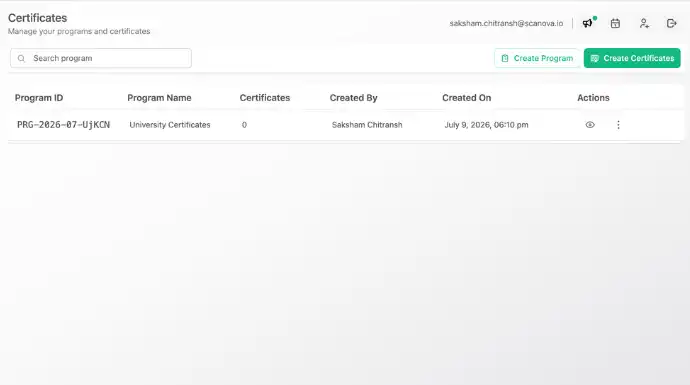Click July 9, 2026, 06:10 pm date
690x385 pixels.
[486, 125]
